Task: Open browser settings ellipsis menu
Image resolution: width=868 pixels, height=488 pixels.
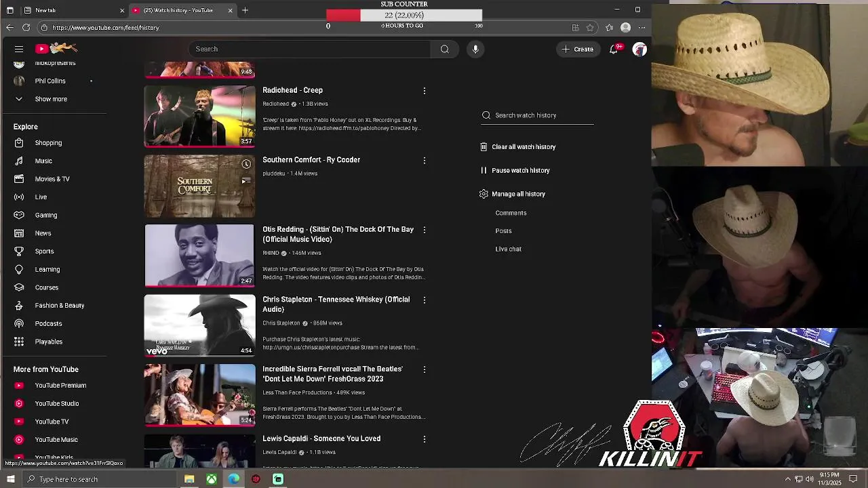Action: [x=642, y=28]
